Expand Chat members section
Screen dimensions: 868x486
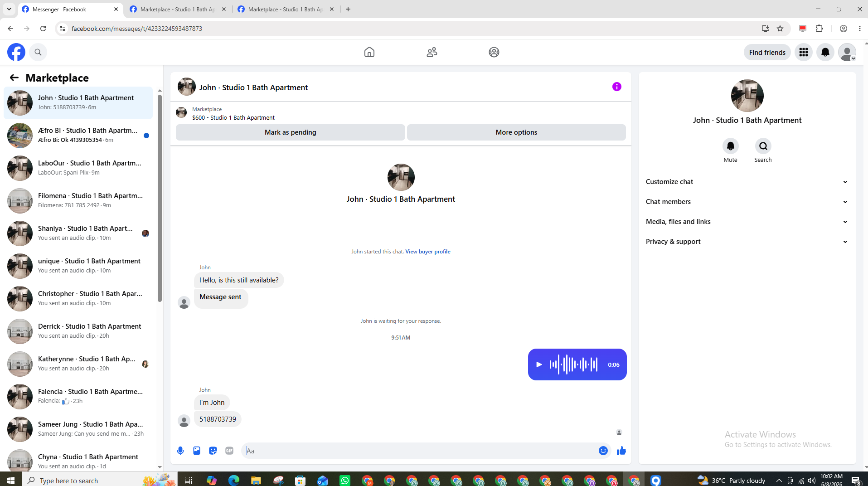747,202
